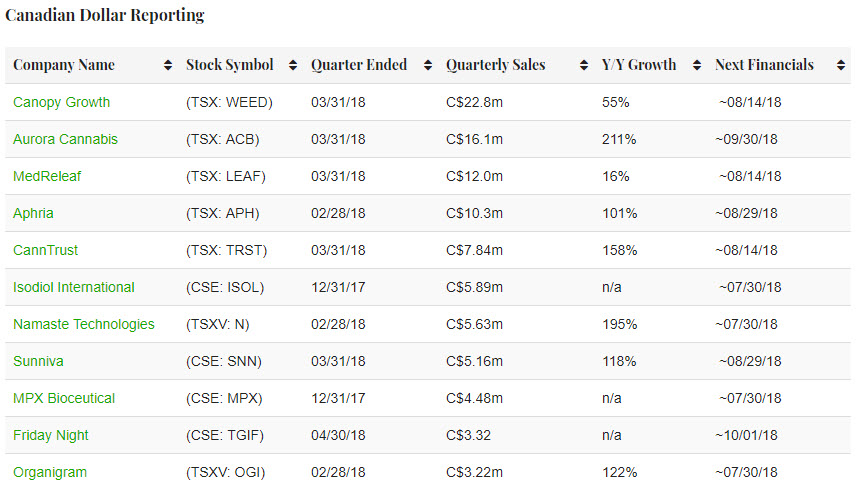Open MPX Bioceutical link
Viewport: 858px width, 490px height.
coord(64,398)
